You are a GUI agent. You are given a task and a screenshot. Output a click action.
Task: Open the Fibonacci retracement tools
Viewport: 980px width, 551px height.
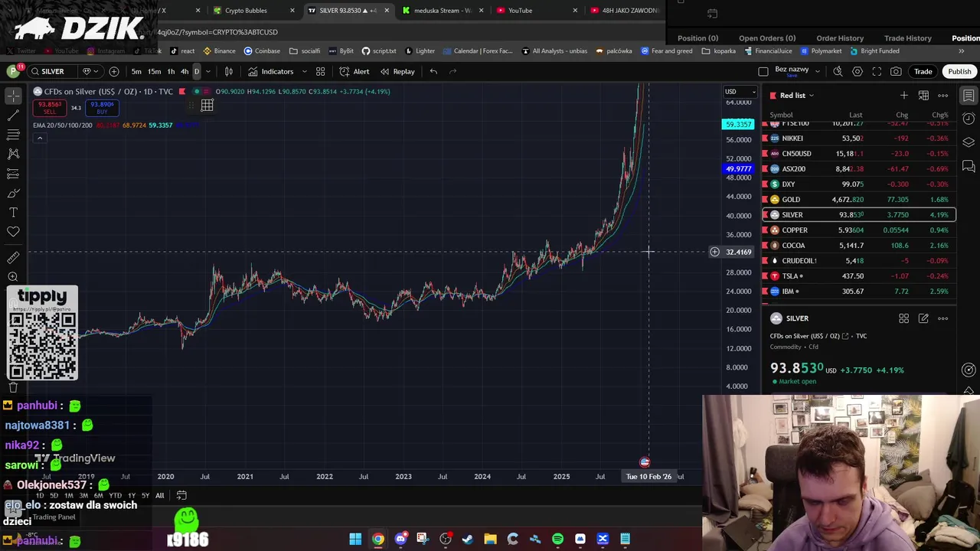coord(13,135)
